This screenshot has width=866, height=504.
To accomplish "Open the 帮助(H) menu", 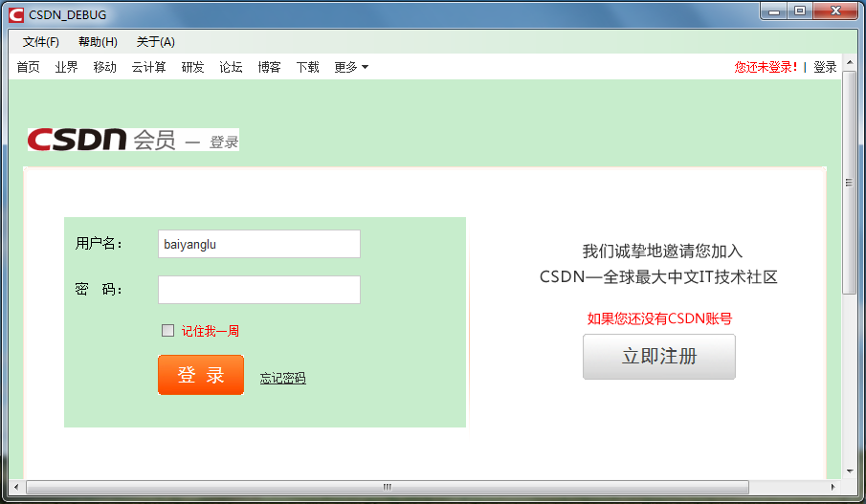I will pos(98,42).
